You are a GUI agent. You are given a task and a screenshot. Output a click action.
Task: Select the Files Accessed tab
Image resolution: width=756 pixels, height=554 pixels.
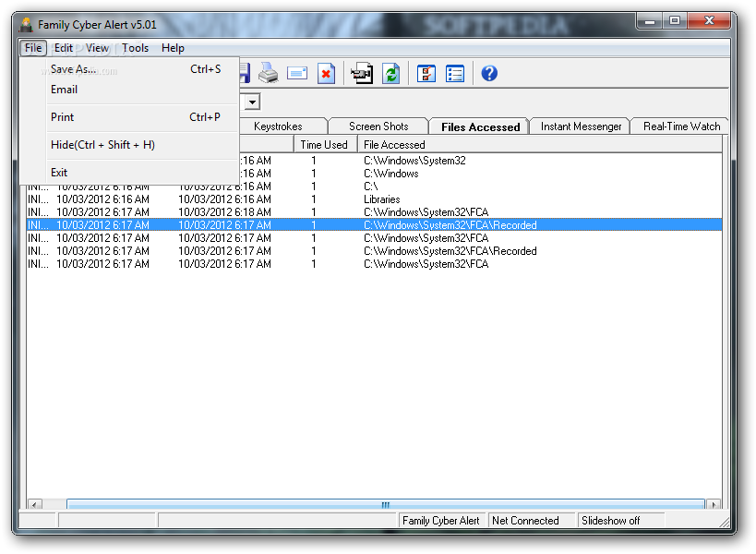click(480, 126)
